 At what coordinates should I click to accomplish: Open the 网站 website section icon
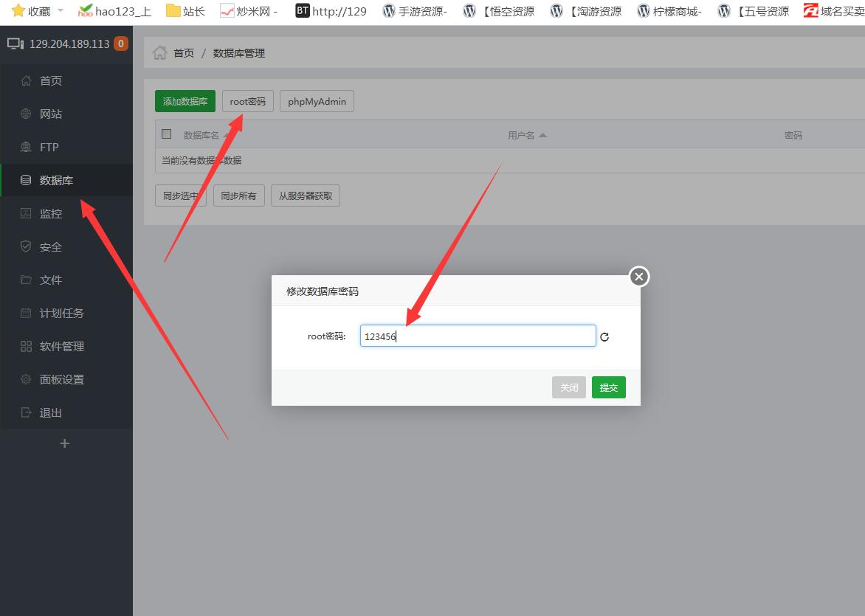coord(27,114)
